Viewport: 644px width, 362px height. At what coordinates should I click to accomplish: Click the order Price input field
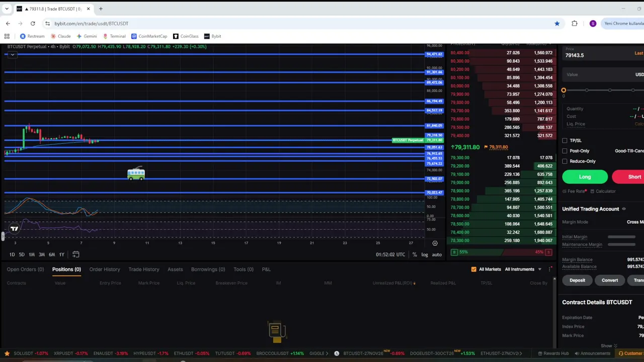(603, 53)
